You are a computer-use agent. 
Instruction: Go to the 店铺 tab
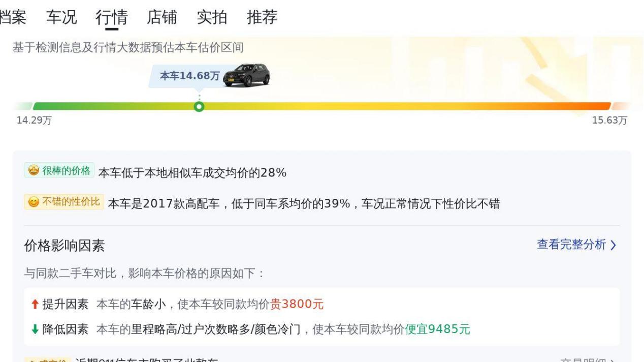coord(162,17)
